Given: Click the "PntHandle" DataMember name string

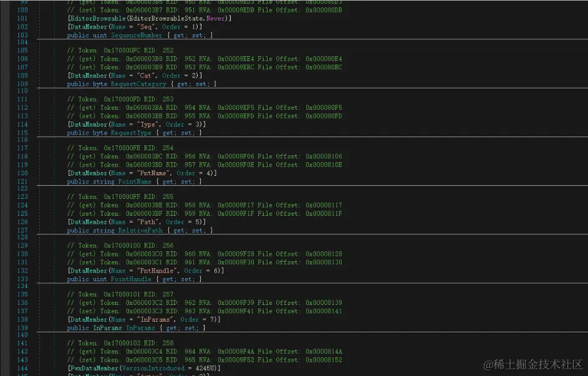Looking at the screenshot, I should [x=157, y=271].
